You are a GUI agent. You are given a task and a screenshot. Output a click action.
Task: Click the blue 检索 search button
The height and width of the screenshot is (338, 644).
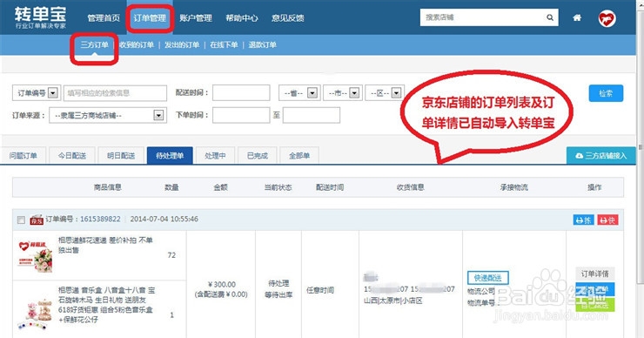tap(606, 93)
